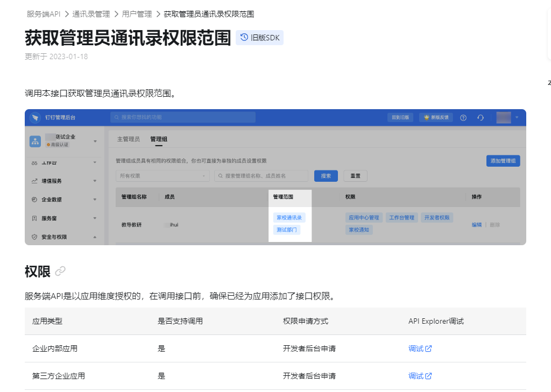This screenshot has width=551, height=392.
Task: Click the 测试部门 scope tag
Action: 286,230
